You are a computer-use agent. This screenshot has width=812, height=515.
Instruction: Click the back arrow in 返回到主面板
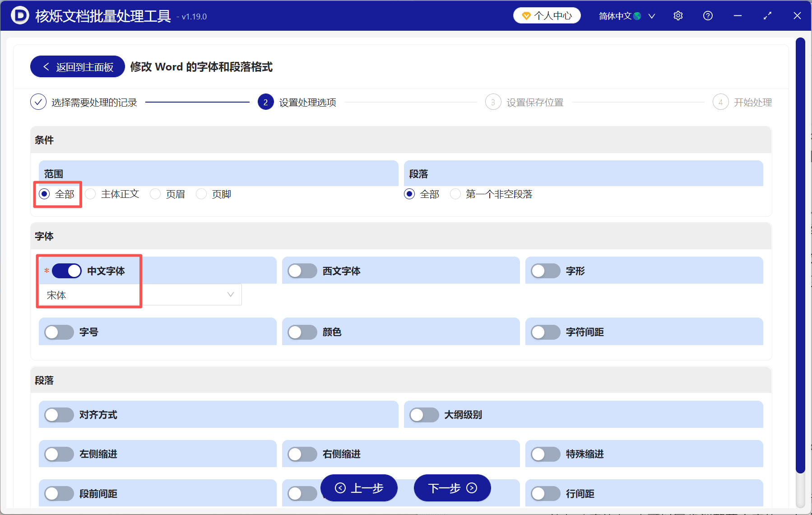(x=46, y=66)
